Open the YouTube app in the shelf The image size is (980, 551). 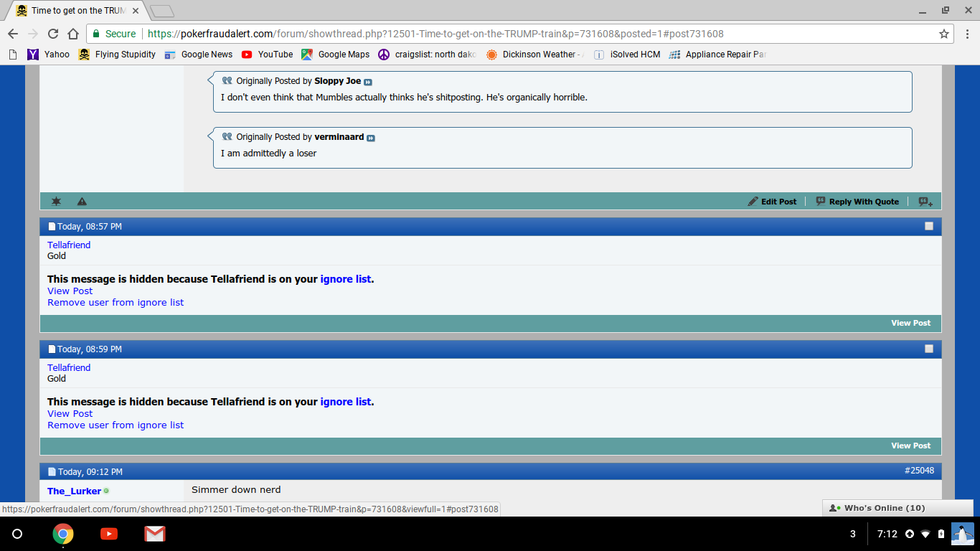[109, 534]
